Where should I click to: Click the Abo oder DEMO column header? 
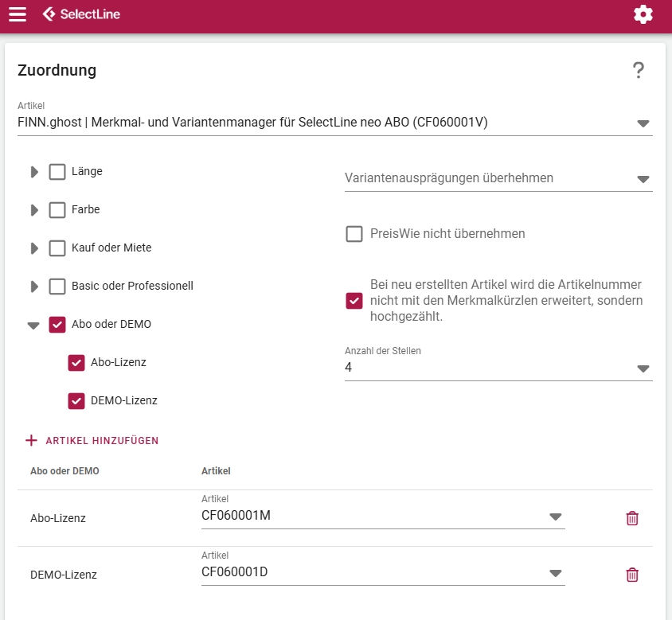pos(64,471)
